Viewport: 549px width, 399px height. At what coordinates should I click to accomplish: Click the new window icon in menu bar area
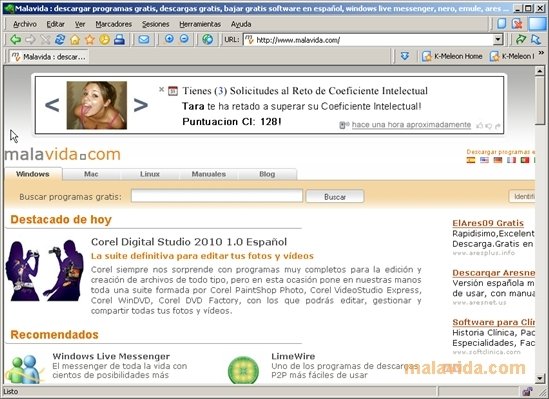(502, 23)
